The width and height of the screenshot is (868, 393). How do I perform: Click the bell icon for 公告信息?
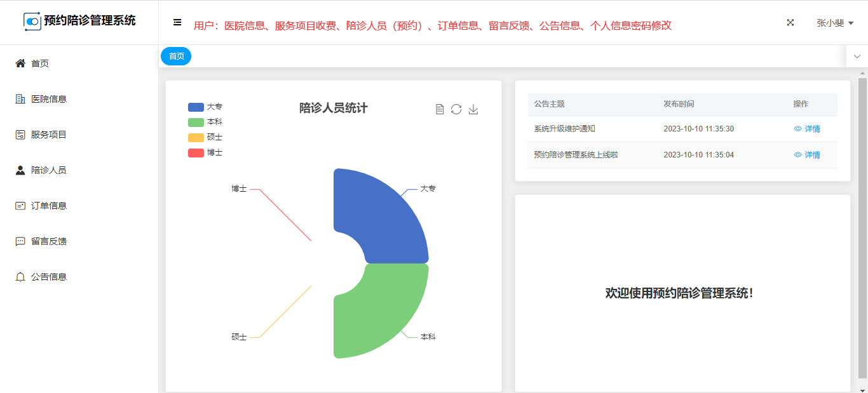point(20,277)
